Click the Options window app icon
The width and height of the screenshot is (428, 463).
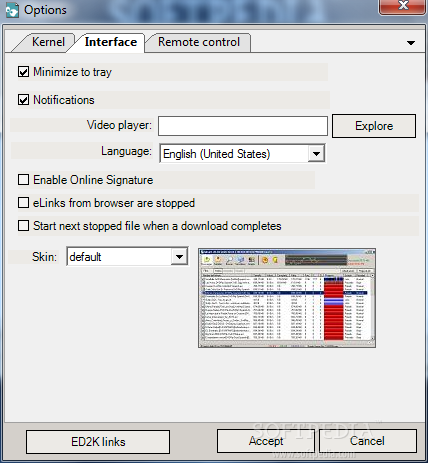tap(12, 10)
